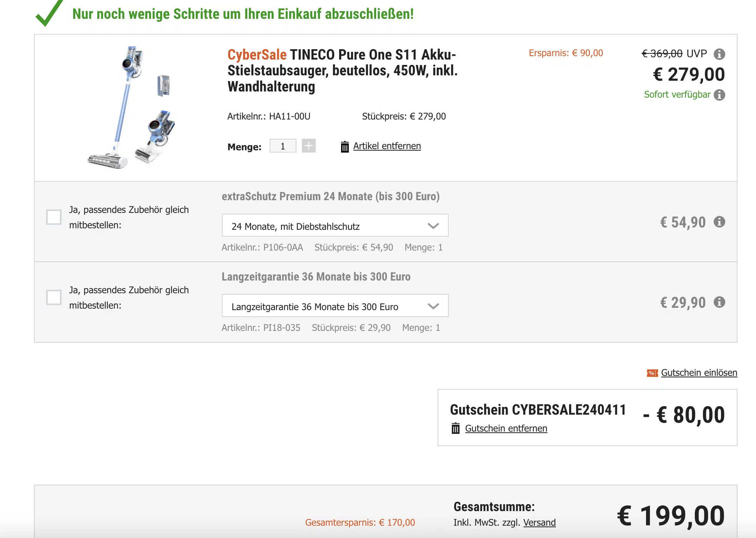This screenshot has height=538, width=756.
Task: Increase quantity with the plus button
Action: (308, 146)
